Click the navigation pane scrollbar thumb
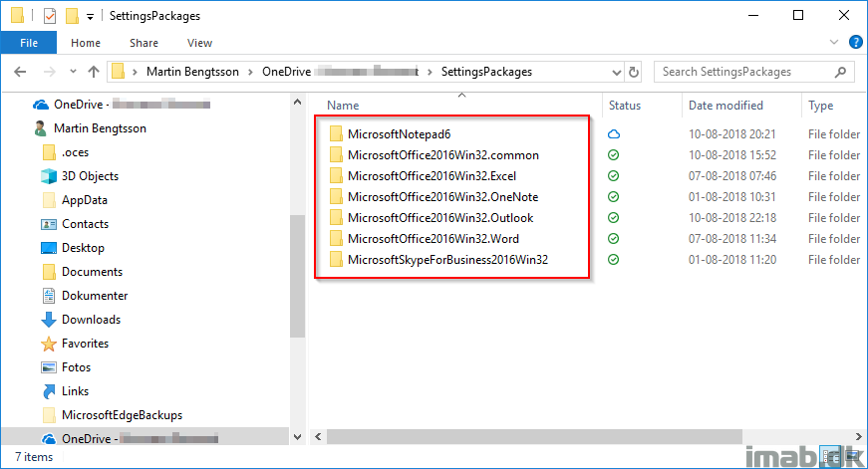 click(x=297, y=276)
